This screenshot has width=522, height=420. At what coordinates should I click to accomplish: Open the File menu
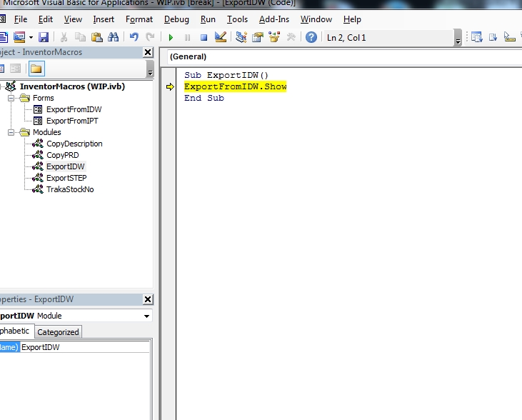tap(21, 19)
